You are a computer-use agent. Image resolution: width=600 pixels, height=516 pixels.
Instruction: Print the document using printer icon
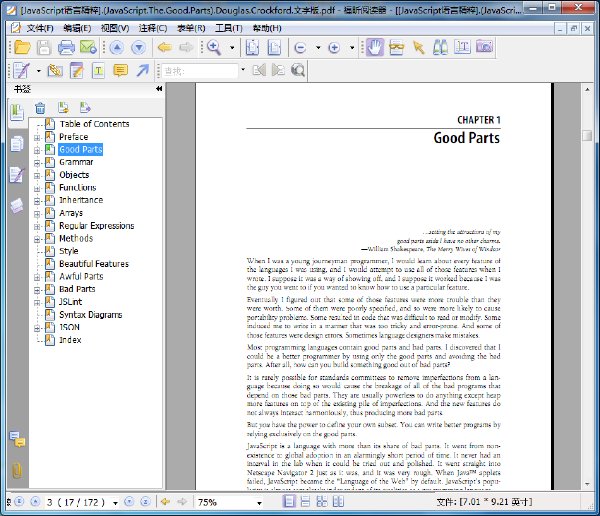pyautogui.click(x=66, y=47)
